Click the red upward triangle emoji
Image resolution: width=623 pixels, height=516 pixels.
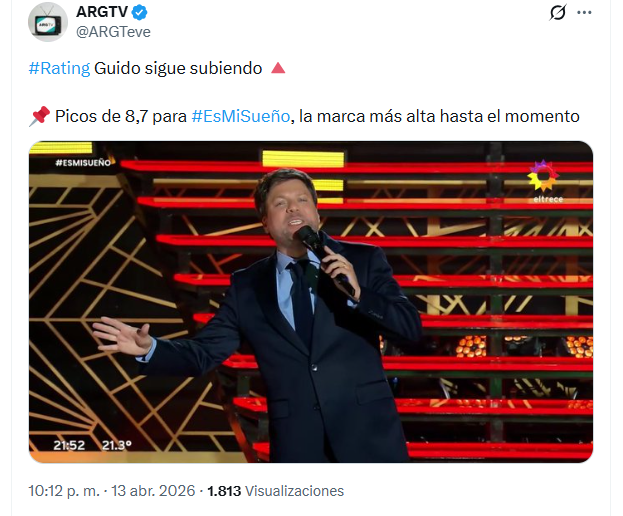278,68
